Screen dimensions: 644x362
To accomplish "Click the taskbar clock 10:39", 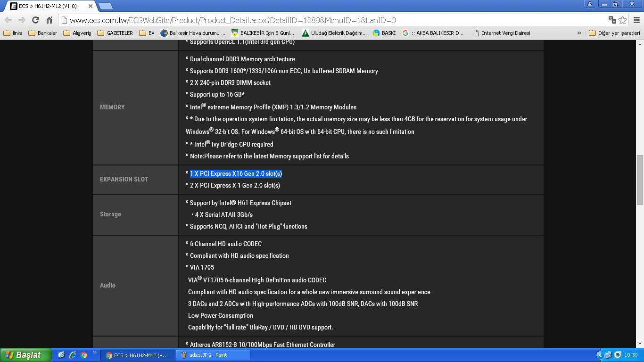I will coord(631,355).
